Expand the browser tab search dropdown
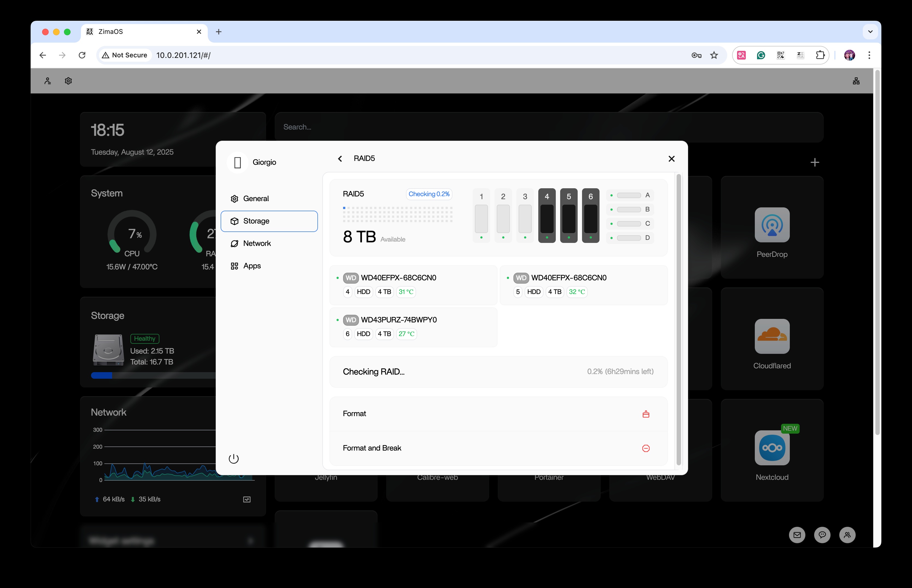The width and height of the screenshot is (912, 588). point(870,32)
